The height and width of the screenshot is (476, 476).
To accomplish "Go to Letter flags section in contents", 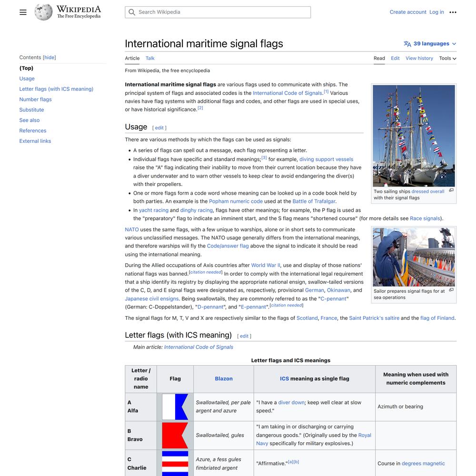I will 56,89.
